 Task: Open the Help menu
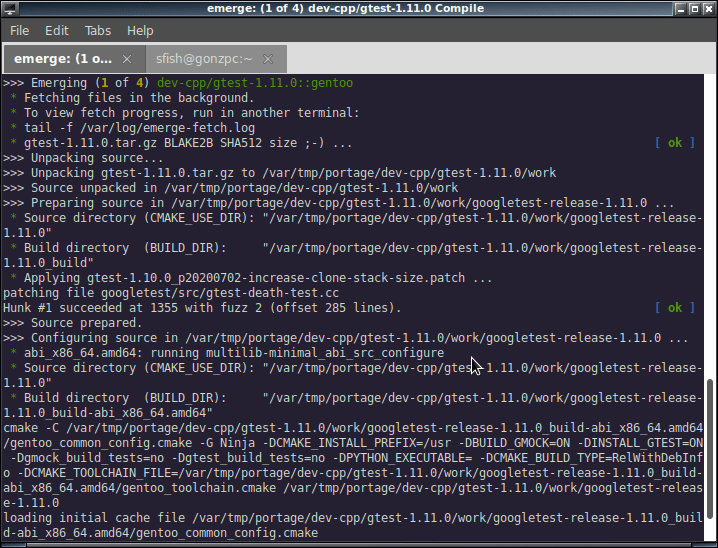(x=140, y=31)
